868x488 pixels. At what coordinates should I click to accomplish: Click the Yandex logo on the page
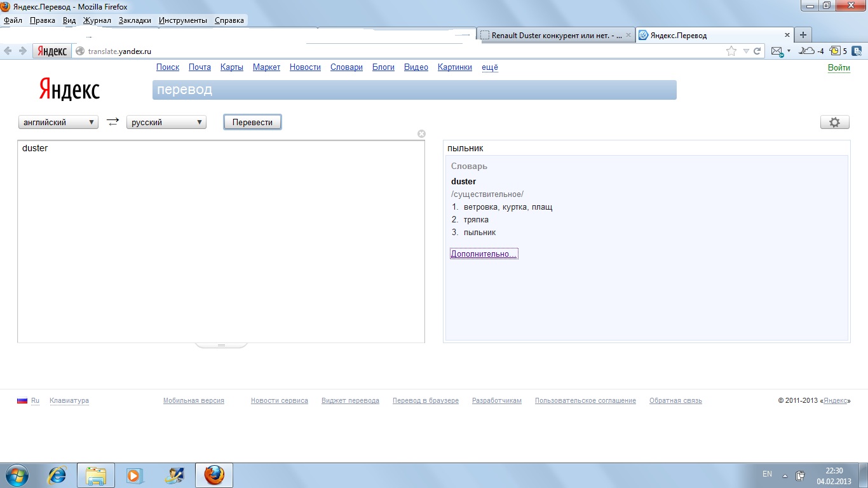(69, 90)
